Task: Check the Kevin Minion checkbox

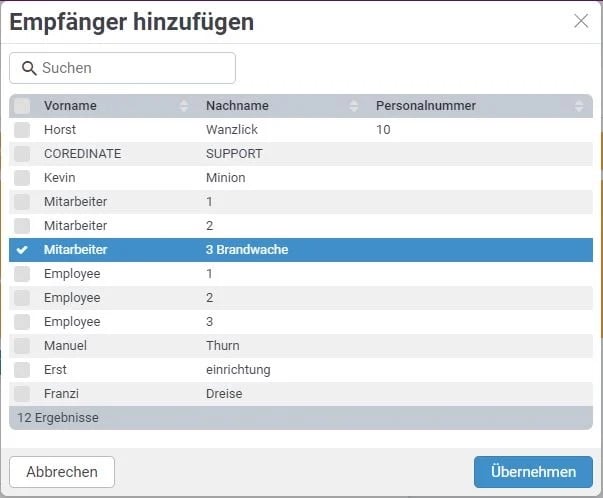Action: click(22, 178)
